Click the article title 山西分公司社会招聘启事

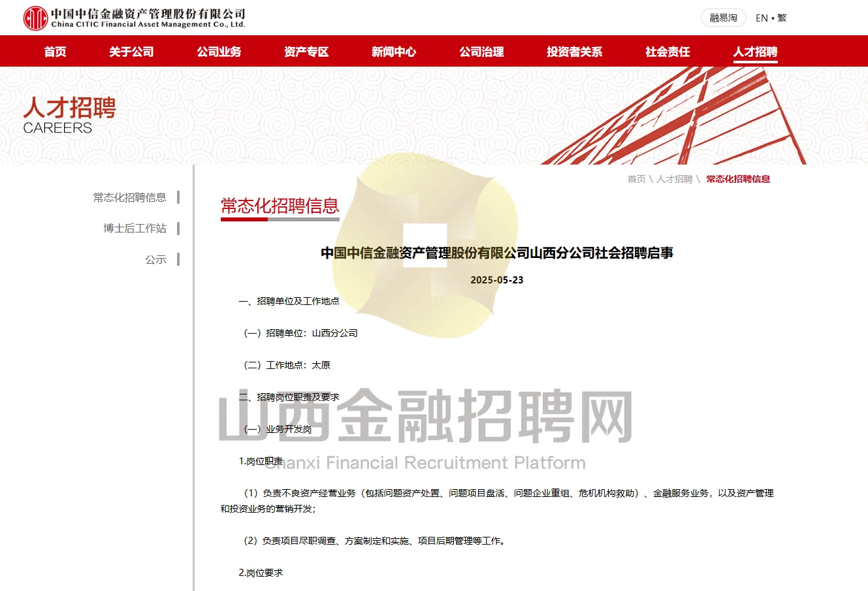pos(497,253)
